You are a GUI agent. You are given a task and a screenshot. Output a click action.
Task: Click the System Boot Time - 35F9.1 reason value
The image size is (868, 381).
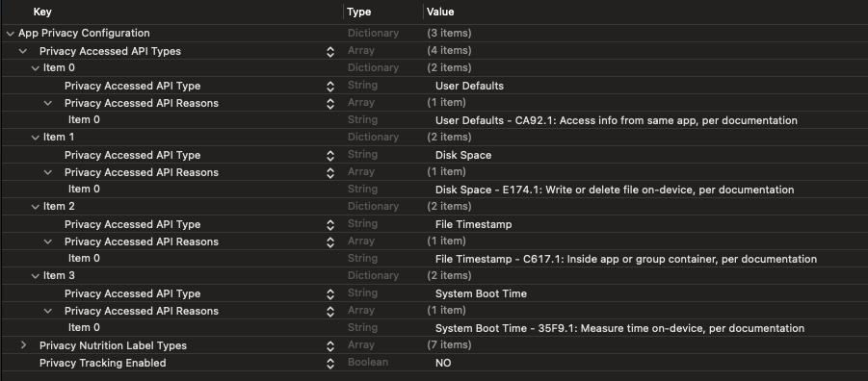tap(619, 328)
